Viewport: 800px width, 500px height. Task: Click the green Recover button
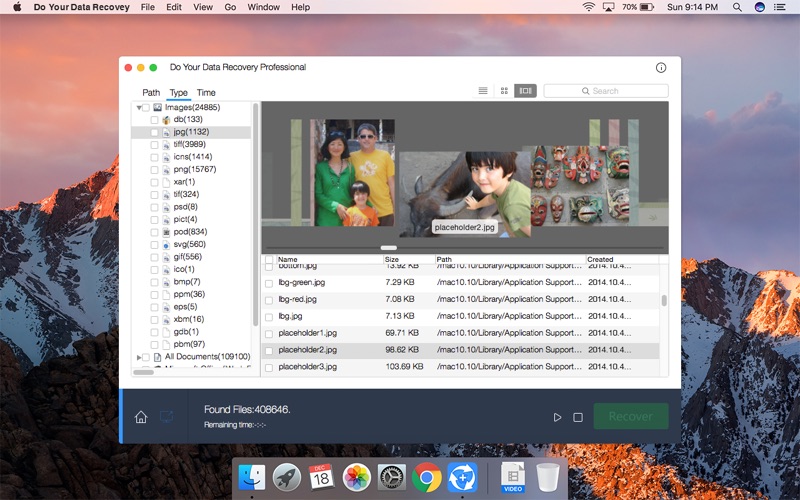tap(631, 416)
